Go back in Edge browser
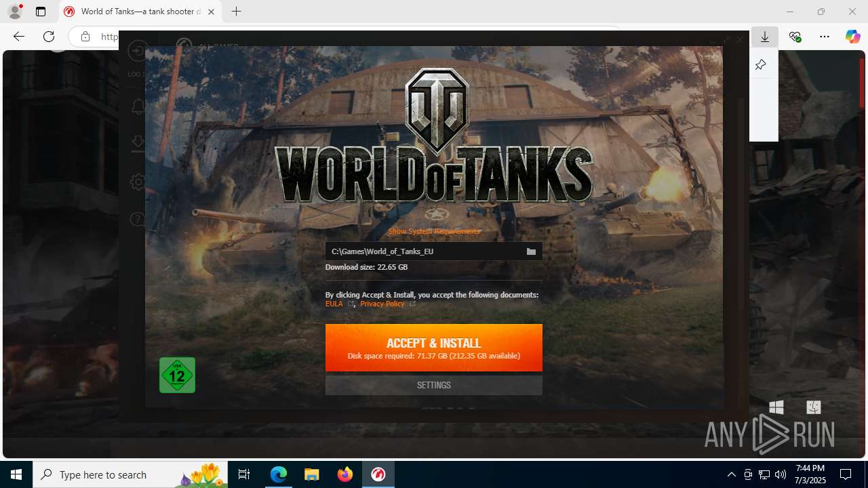The image size is (868, 488). click(x=19, y=37)
